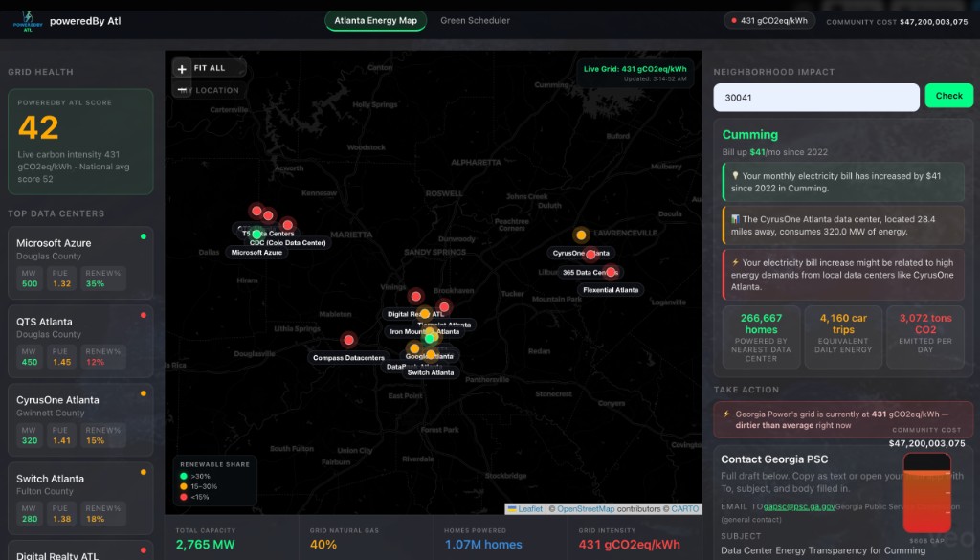This screenshot has width=980, height=560.
Task: Open the OpenStreetMap attribution link
Action: (586, 508)
